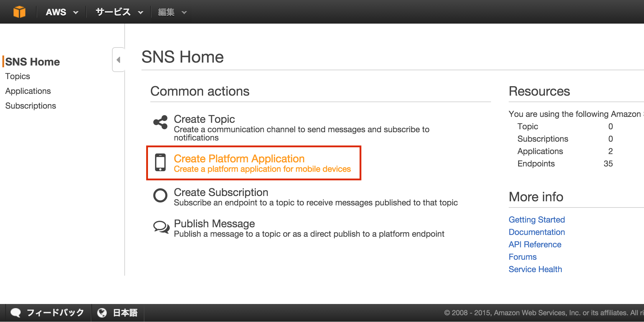Select Subscriptions in the sidebar

click(x=31, y=106)
